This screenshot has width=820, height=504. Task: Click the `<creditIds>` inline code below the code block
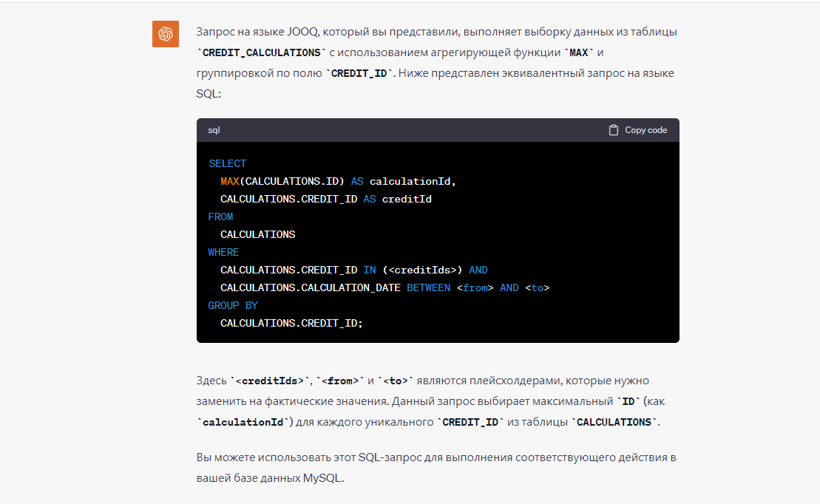click(x=270, y=381)
